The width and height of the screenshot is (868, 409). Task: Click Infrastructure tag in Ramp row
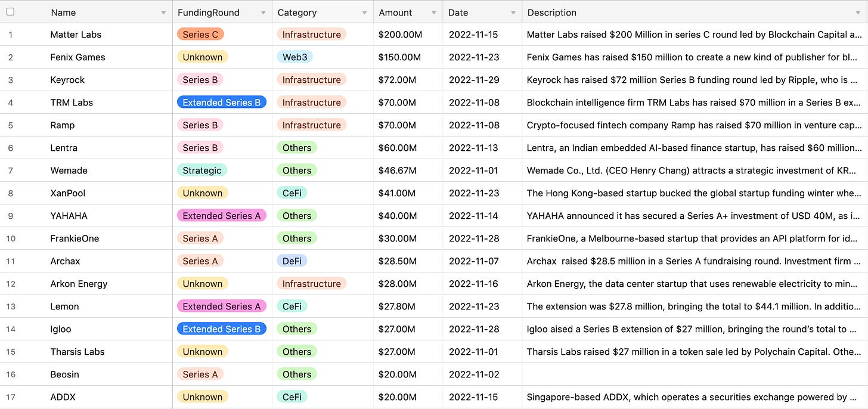[x=311, y=125]
